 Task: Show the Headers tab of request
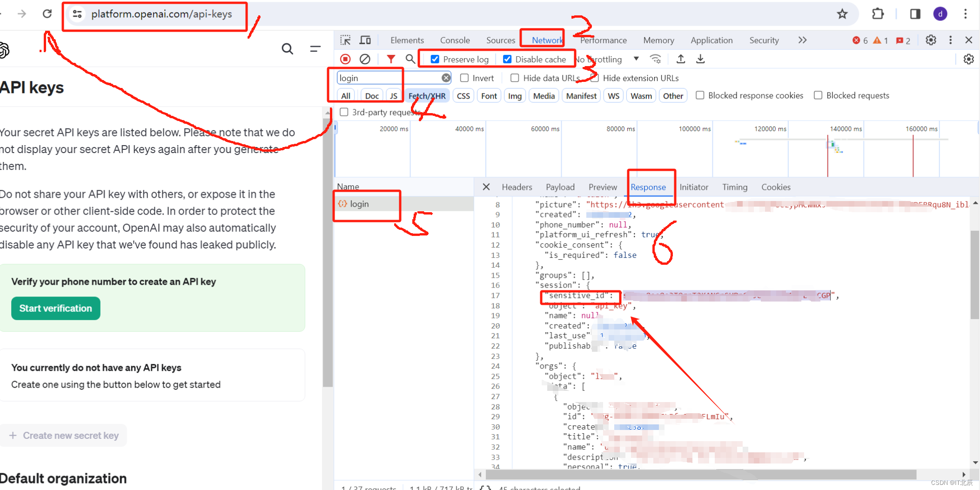(517, 187)
